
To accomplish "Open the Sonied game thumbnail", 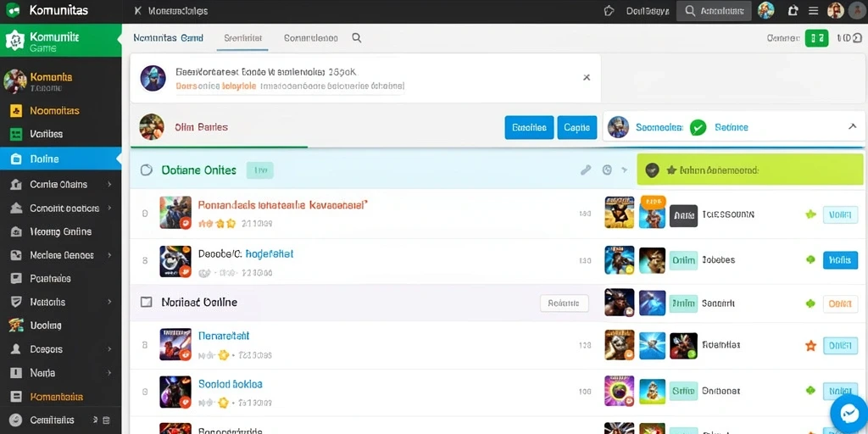I will click(175, 392).
